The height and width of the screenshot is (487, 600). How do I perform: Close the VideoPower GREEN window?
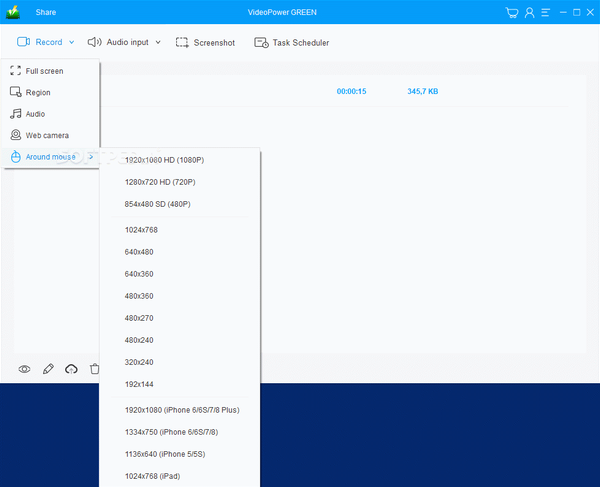click(590, 13)
